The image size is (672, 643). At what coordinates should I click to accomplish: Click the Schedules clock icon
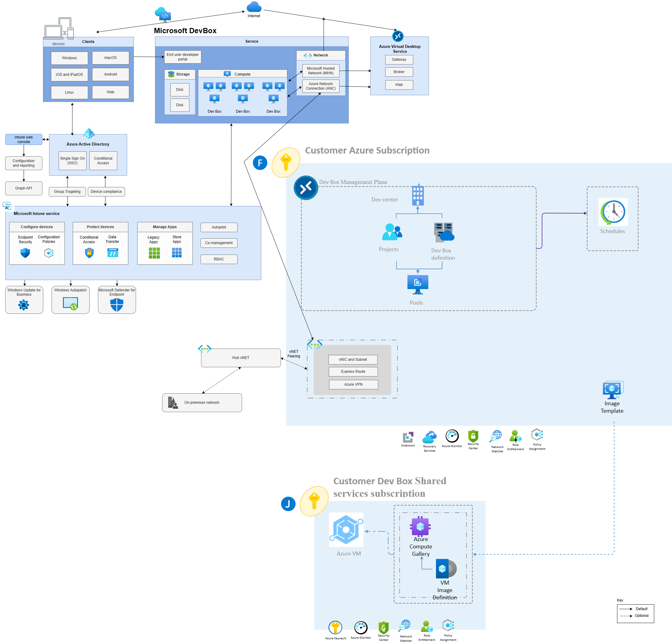[x=613, y=212]
